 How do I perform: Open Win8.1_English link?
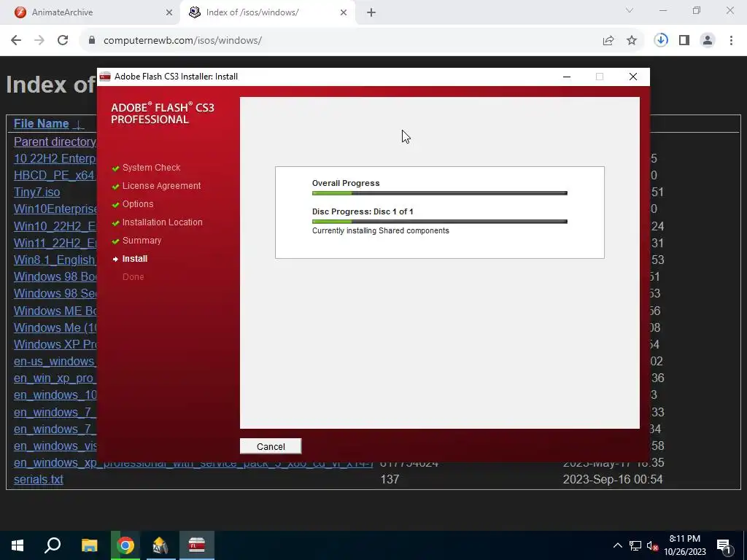(55, 260)
